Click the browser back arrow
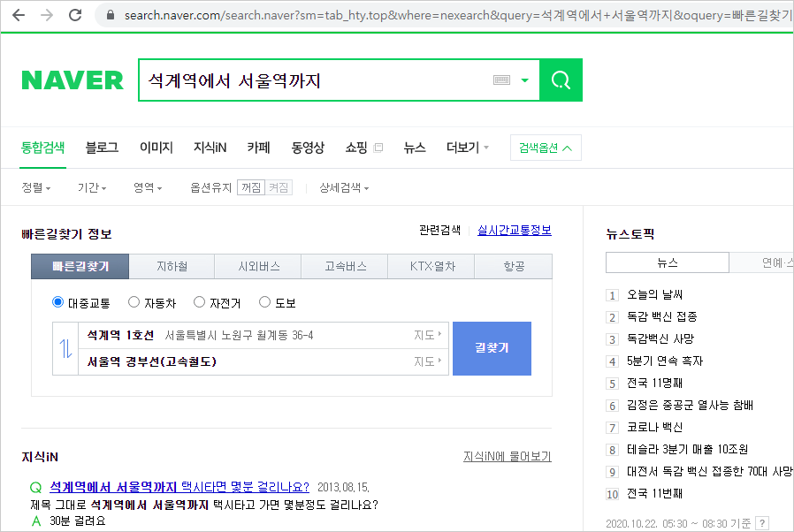This screenshot has height=532, width=794. click(x=19, y=15)
